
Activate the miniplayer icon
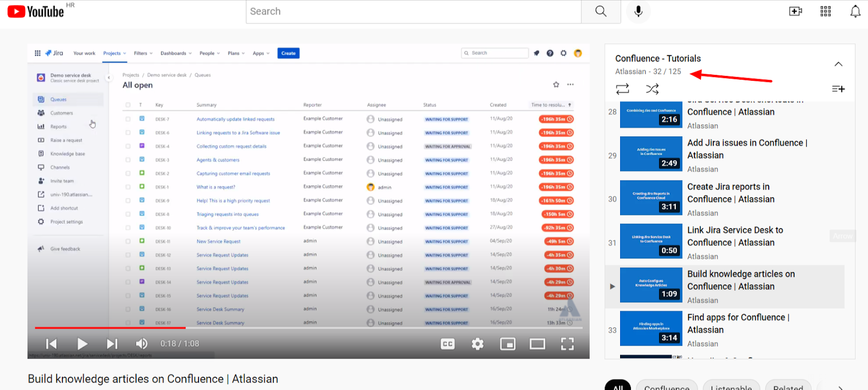coord(508,344)
